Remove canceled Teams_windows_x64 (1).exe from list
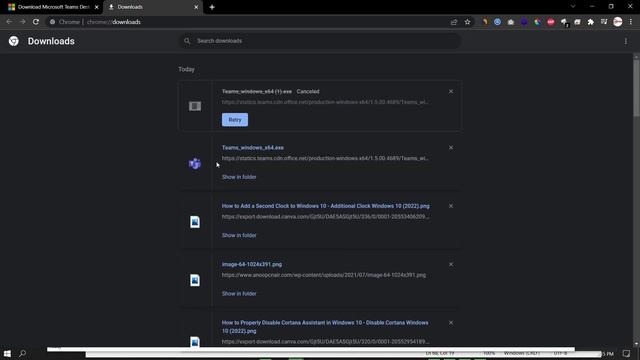The image size is (640, 360). pos(451,91)
